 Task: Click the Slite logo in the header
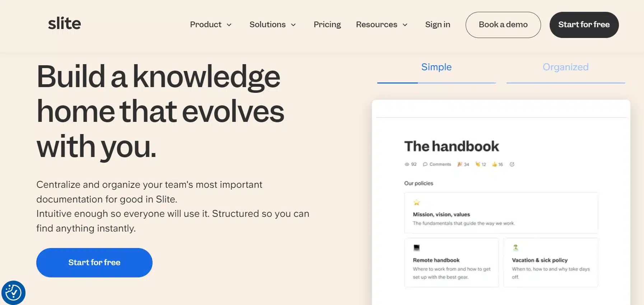coord(64,23)
